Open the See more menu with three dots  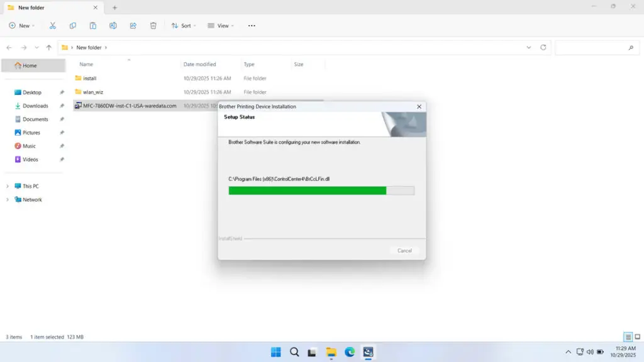tap(252, 25)
